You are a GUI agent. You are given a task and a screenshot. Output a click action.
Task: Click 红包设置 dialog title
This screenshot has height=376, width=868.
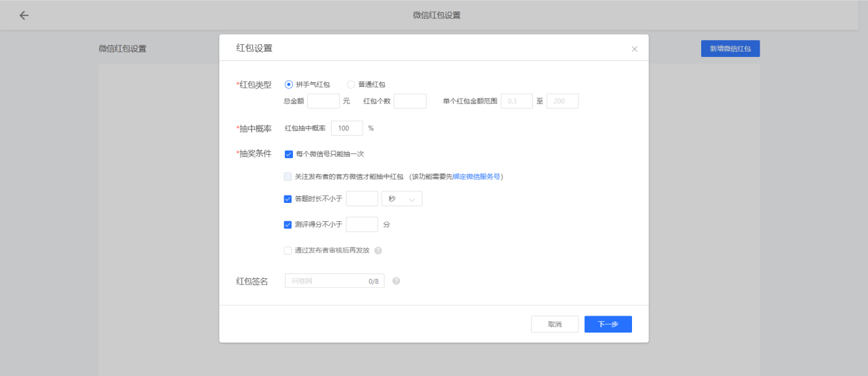tap(254, 48)
